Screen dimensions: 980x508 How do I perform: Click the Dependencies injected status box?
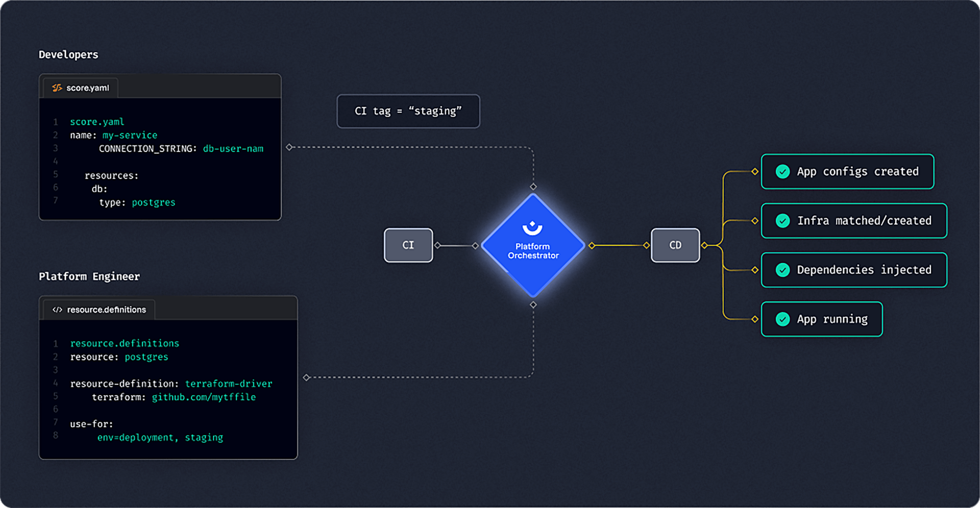(x=854, y=270)
